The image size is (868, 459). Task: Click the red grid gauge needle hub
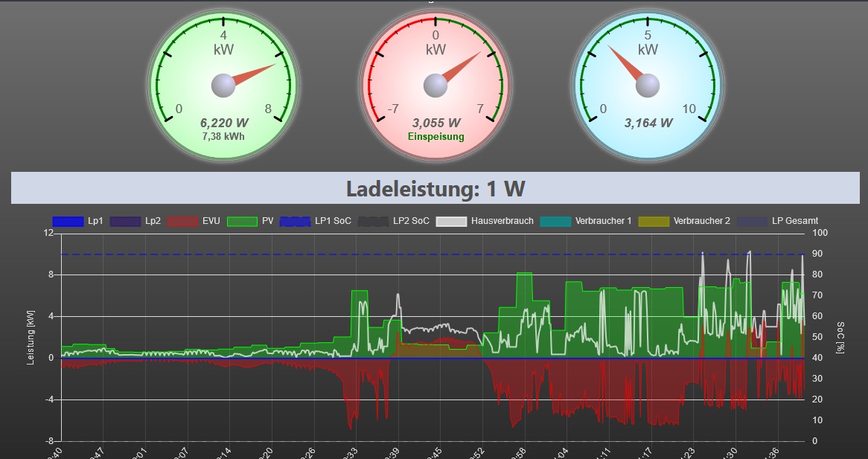point(435,86)
